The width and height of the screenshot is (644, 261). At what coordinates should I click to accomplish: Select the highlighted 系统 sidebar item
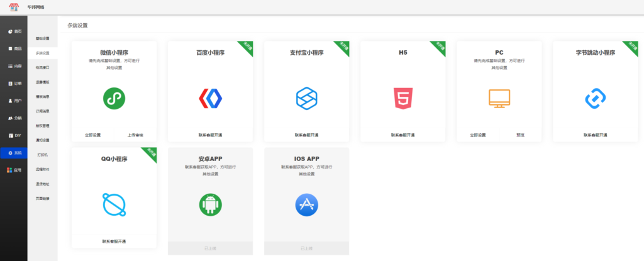14,152
